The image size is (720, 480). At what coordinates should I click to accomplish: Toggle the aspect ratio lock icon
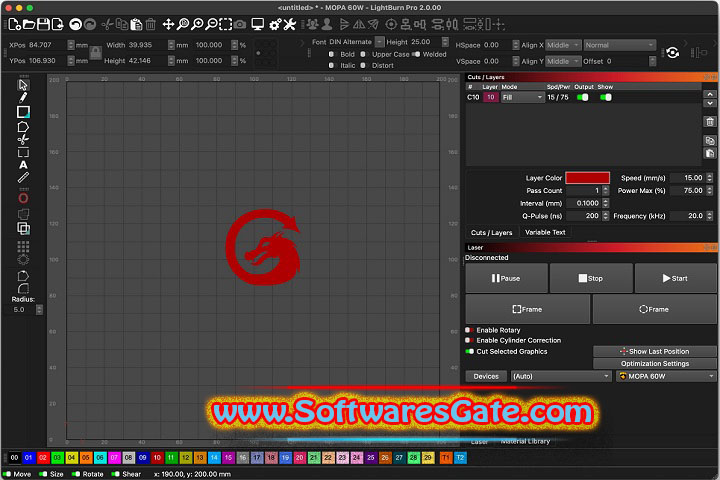pos(96,53)
